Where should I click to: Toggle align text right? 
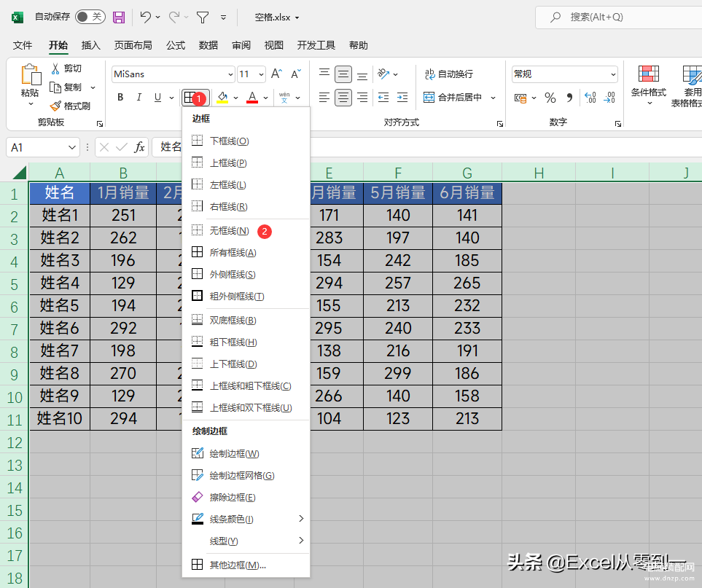pos(362,97)
